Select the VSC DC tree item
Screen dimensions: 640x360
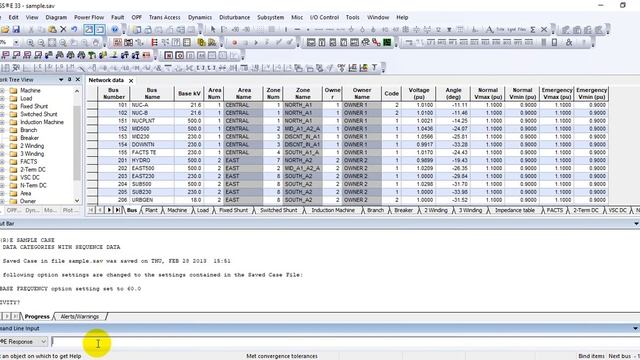click(30, 178)
